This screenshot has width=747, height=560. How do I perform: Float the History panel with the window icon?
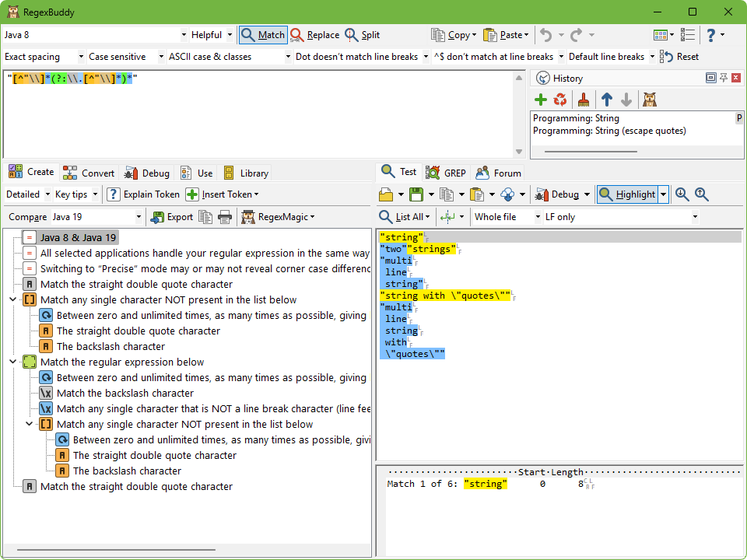click(710, 78)
